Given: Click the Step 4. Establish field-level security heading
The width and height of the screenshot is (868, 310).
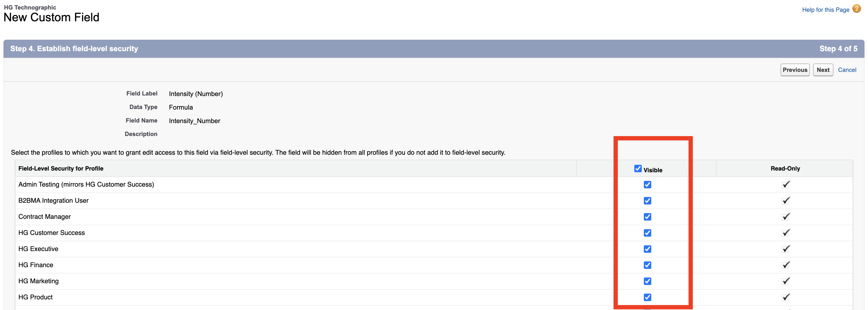Looking at the screenshot, I should tap(74, 49).
